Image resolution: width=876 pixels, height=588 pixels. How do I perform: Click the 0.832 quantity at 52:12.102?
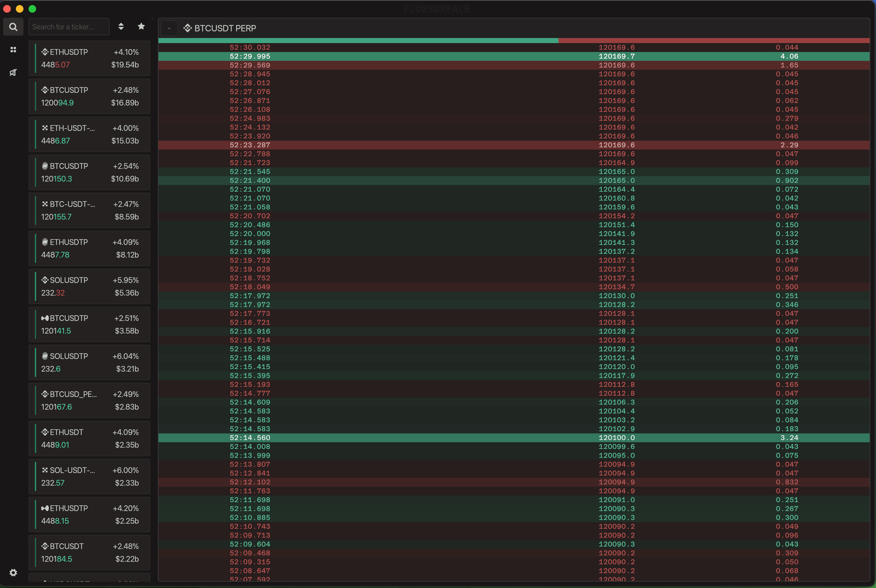787,482
